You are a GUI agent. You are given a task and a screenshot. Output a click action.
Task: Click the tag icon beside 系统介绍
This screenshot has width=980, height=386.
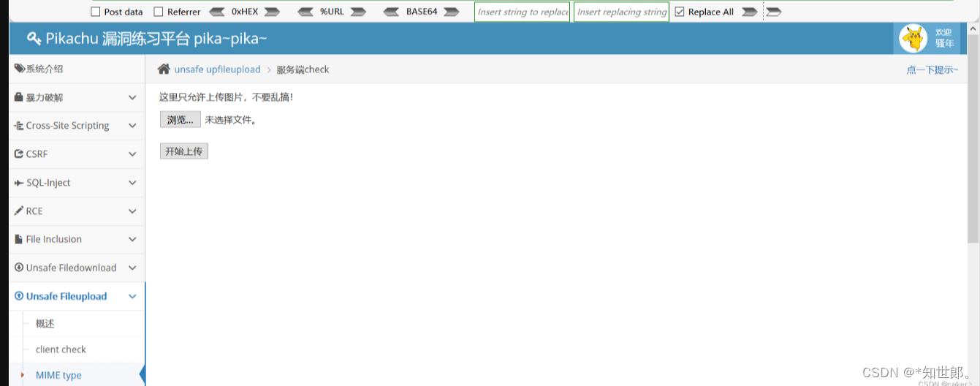point(20,69)
